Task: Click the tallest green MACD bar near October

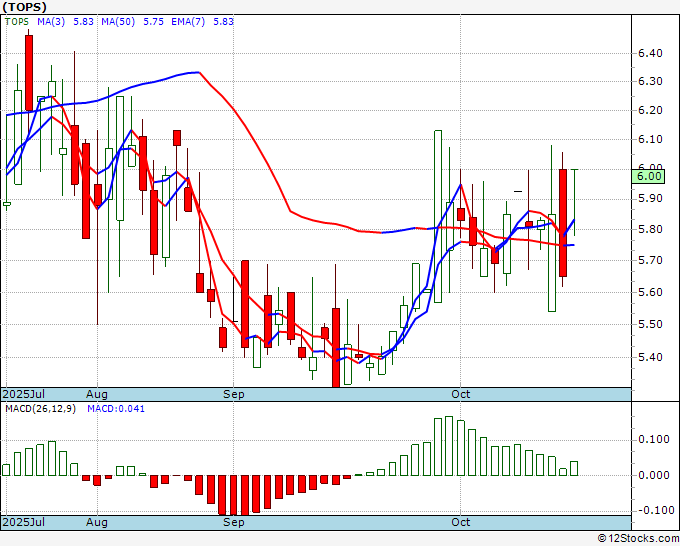Action: click(x=449, y=446)
